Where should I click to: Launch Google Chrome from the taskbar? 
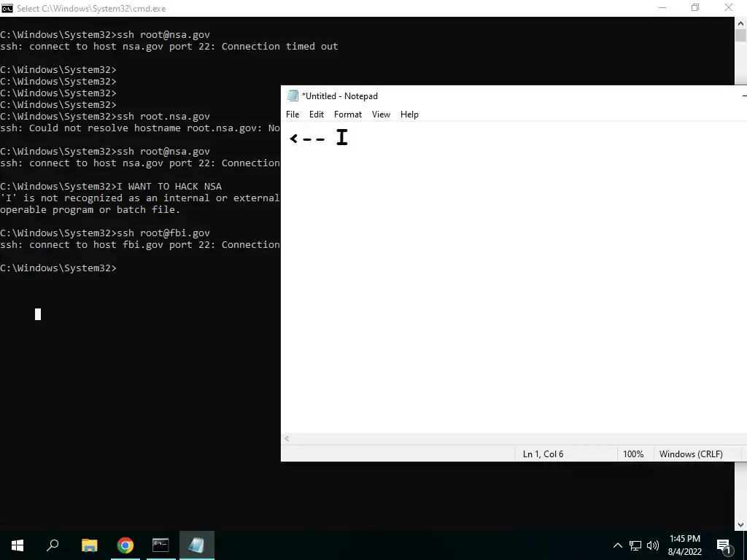click(x=125, y=545)
